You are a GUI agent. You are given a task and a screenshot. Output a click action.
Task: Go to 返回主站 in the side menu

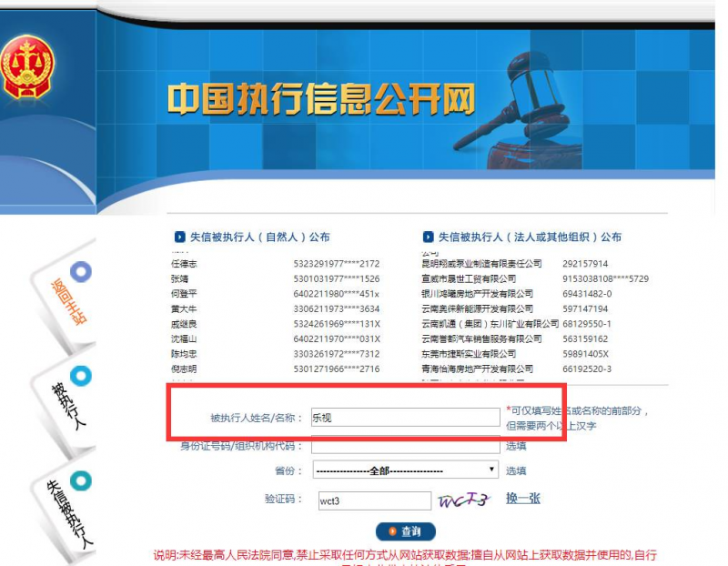66,302
